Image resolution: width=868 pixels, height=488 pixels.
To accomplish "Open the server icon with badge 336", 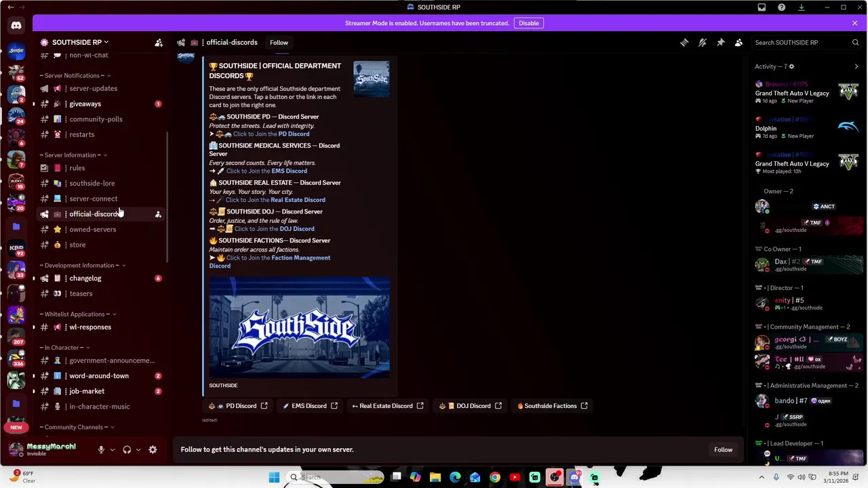I will tap(16, 357).
